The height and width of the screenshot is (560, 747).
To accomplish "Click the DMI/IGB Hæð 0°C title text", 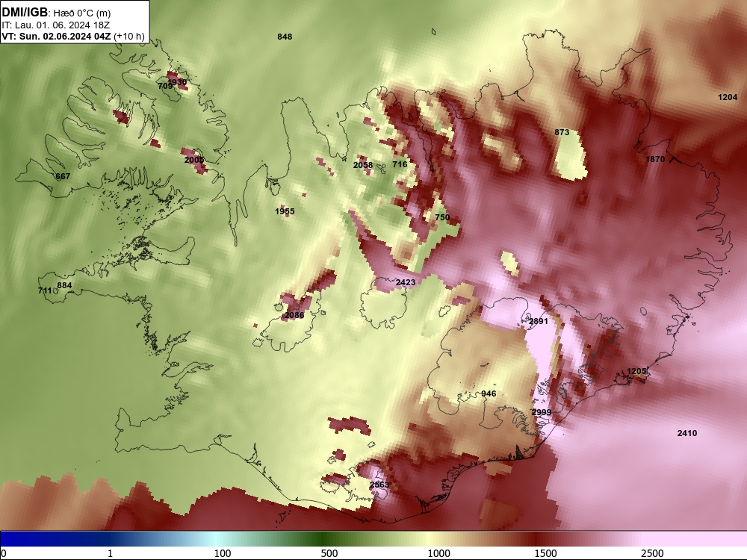I will tap(56, 13).
